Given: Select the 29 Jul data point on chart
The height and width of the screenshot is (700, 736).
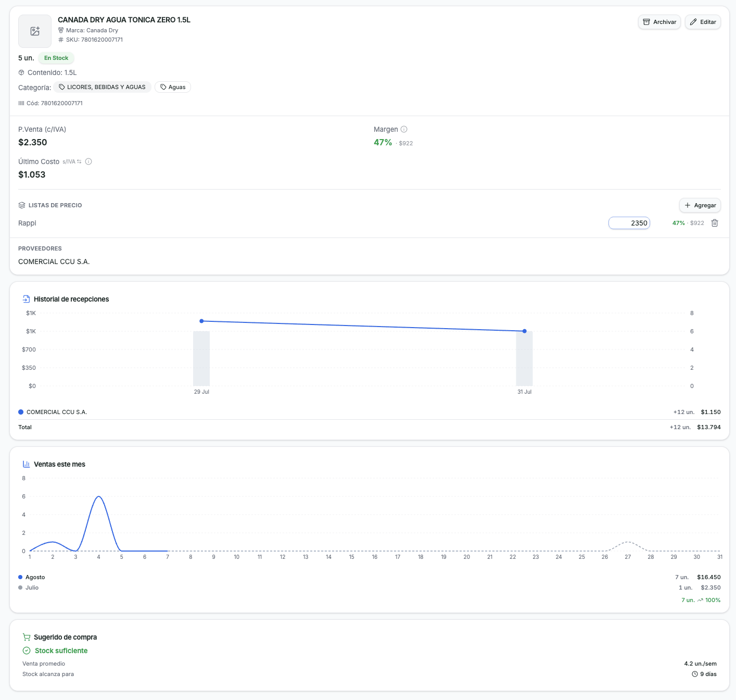Looking at the screenshot, I should pyautogui.click(x=201, y=321).
